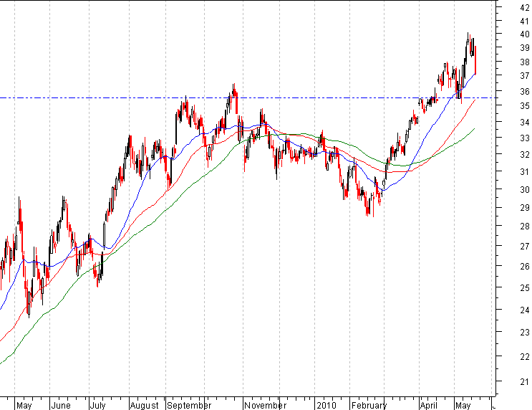Click the "24" price axis value
This screenshot has width=532, height=410.
click(x=525, y=310)
